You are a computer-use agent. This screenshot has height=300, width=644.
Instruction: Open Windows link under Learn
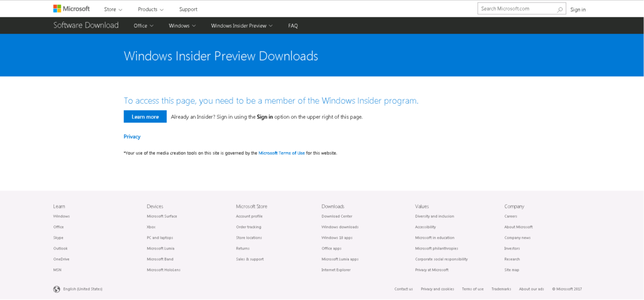(x=62, y=216)
